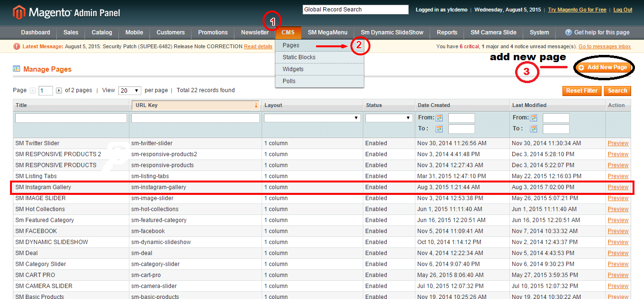Image resolution: width=644 pixels, height=299 pixels.
Task: Open the Promotions menu
Action: point(213,32)
